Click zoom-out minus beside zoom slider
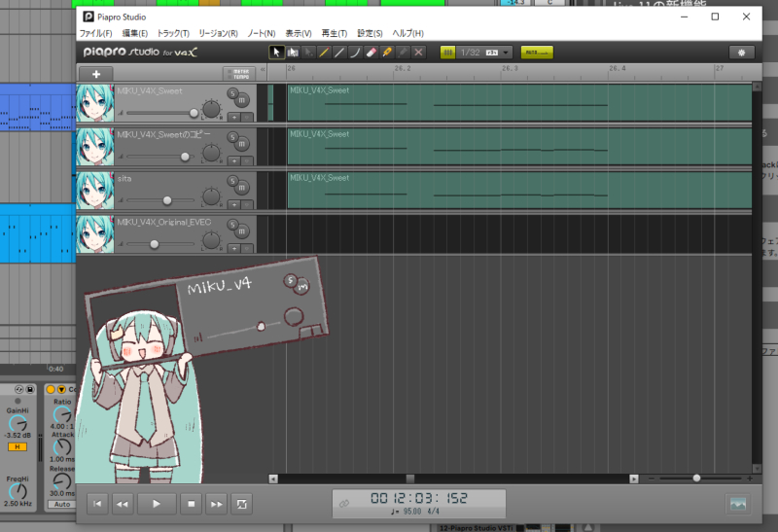The height and width of the screenshot is (532, 778). point(652,479)
